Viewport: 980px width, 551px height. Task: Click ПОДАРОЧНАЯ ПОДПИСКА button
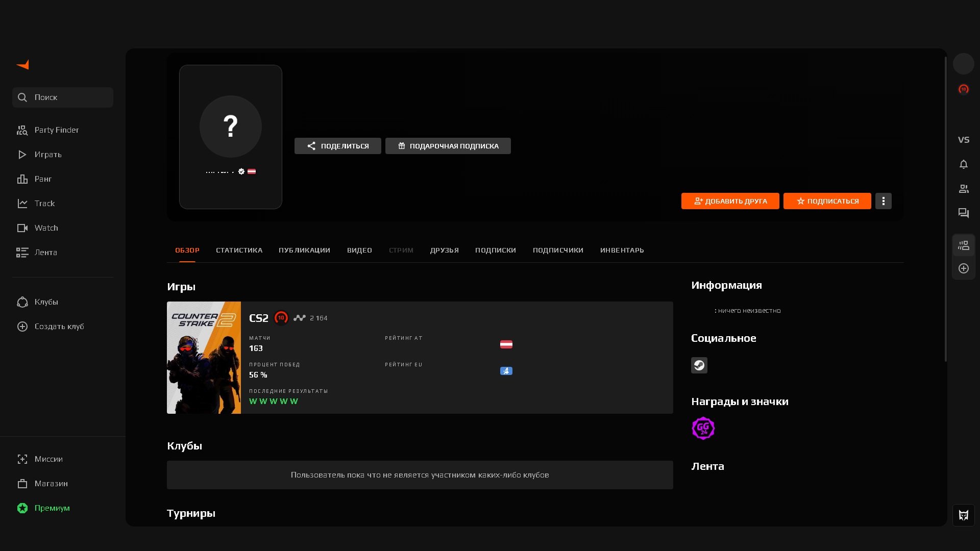pyautogui.click(x=448, y=146)
